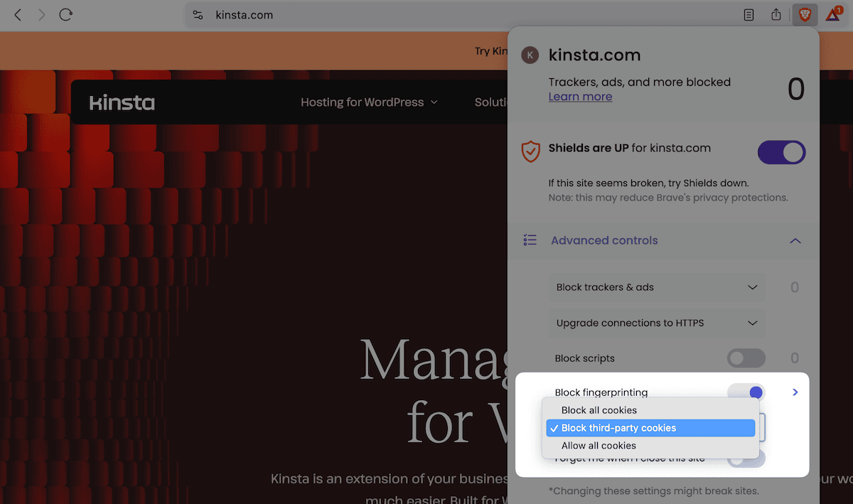Open the Block trackers & ads dropdown
Image resolution: width=853 pixels, height=504 pixels.
click(x=658, y=287)
